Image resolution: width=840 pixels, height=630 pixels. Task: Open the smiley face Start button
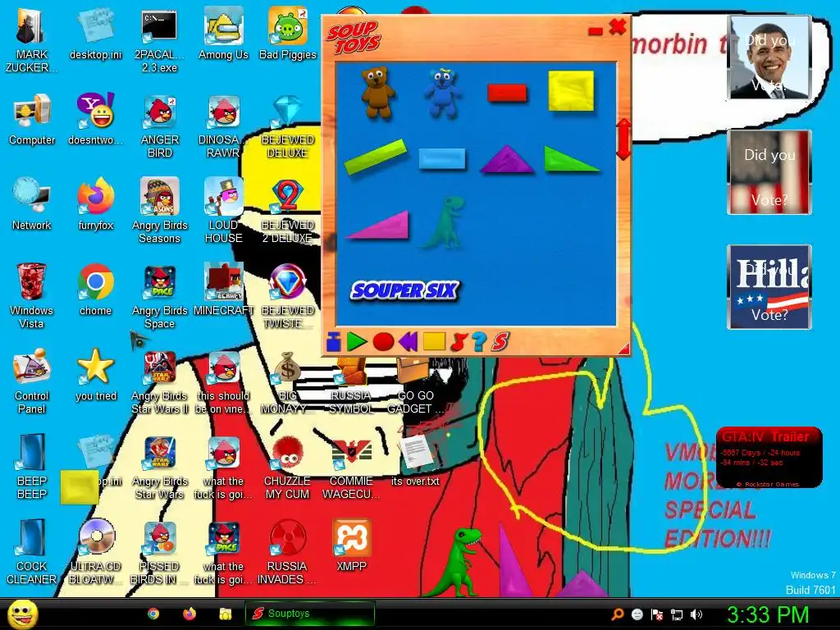tap(22, 614)
